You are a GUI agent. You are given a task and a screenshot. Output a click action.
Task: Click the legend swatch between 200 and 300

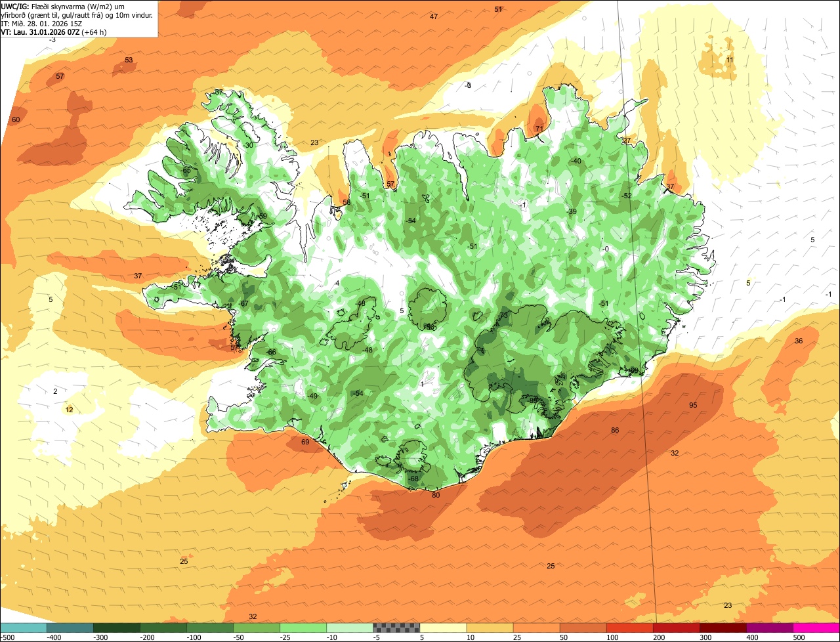[x=676, y=628]
